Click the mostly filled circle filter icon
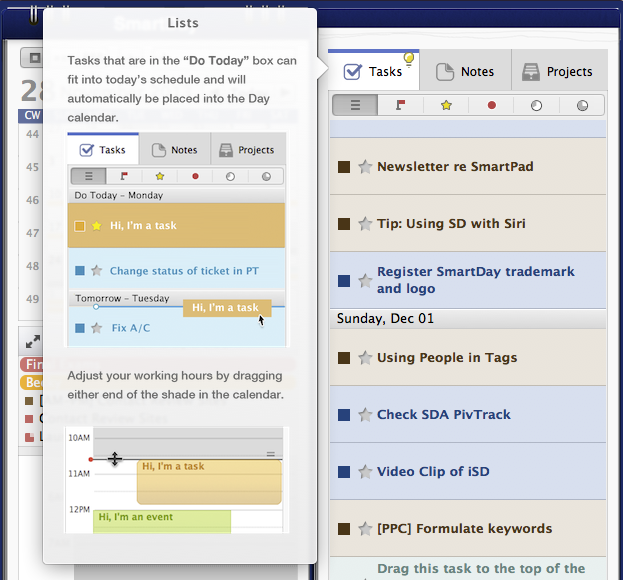The width and height of the screenshot is (623, 580). (x=582, y=105)
